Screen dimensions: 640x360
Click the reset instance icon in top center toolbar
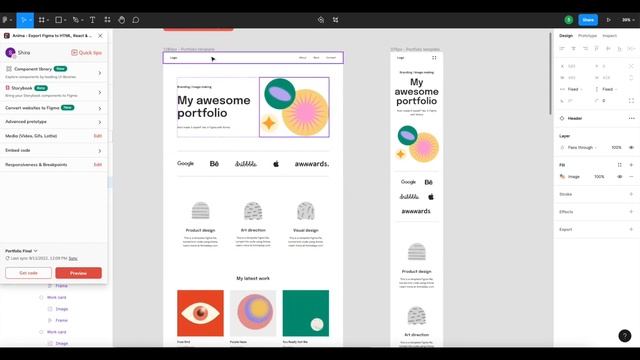pyautogui.click(x=321, y=20)
